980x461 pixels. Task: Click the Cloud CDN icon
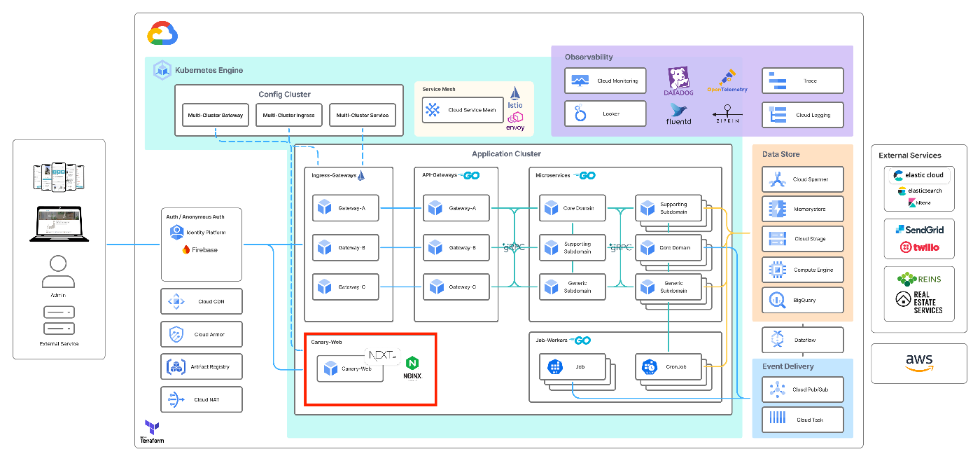tap(175, 302)
